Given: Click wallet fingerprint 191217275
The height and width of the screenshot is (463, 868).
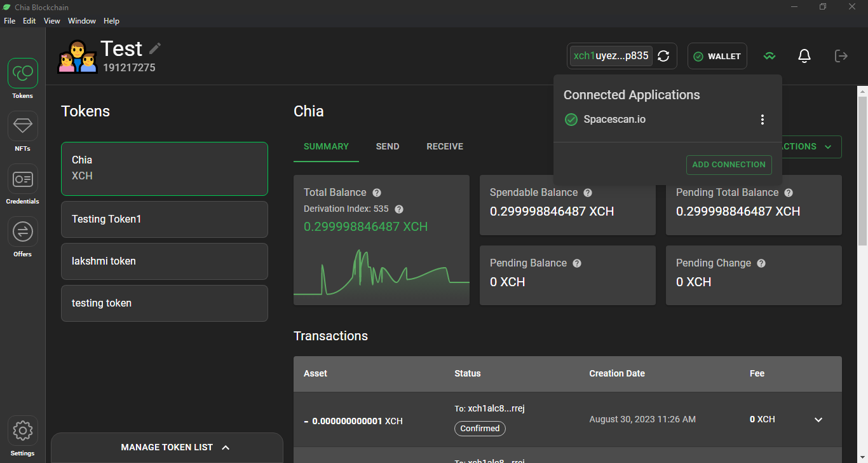Looking at the screenshot, I should pyautogui.click(x=129, y=67).
